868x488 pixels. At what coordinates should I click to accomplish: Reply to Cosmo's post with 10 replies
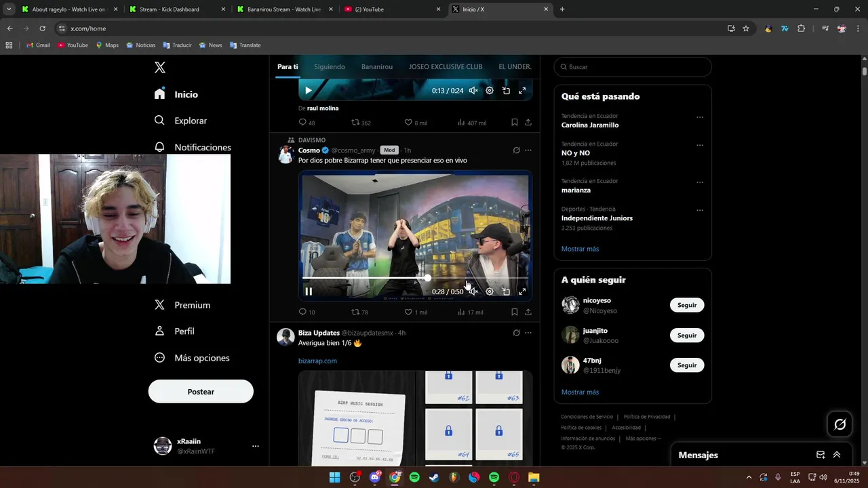(307, 312)
